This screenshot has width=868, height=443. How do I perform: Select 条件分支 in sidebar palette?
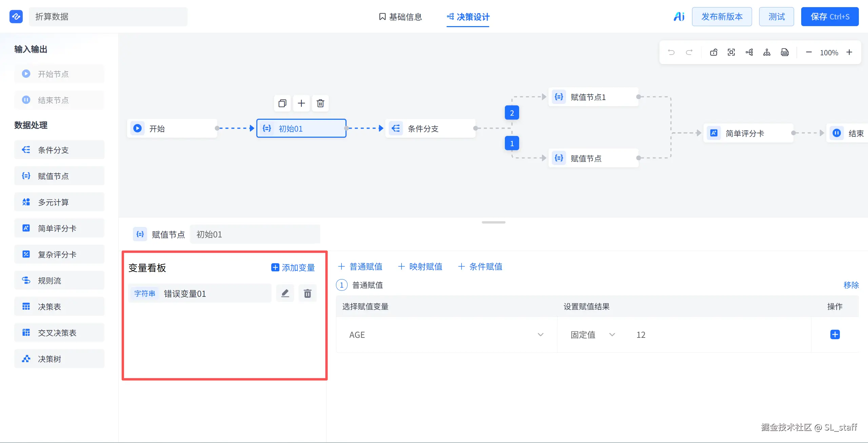tap(59, 150)
